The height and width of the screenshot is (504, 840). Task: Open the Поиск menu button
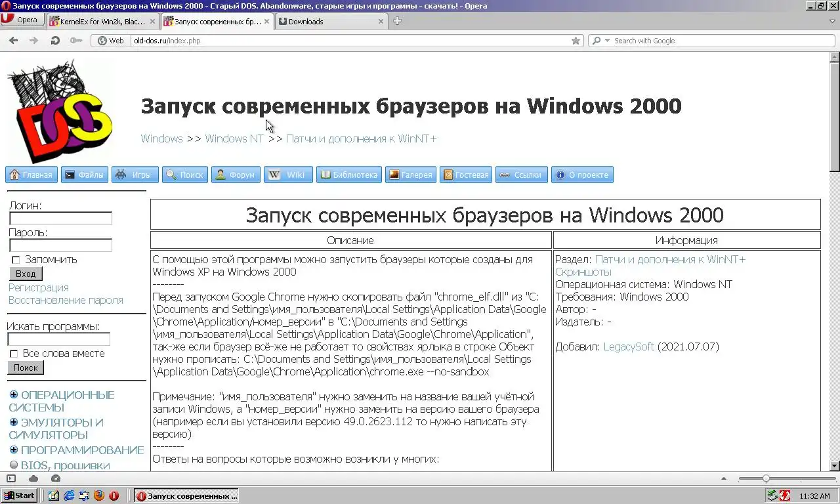point(185,175)
